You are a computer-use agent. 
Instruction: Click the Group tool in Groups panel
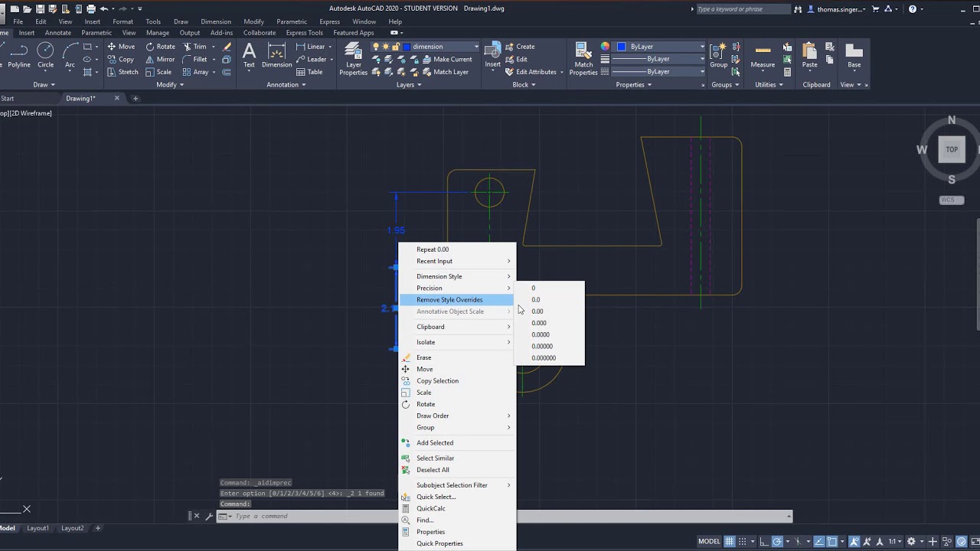tap(718, 56)
